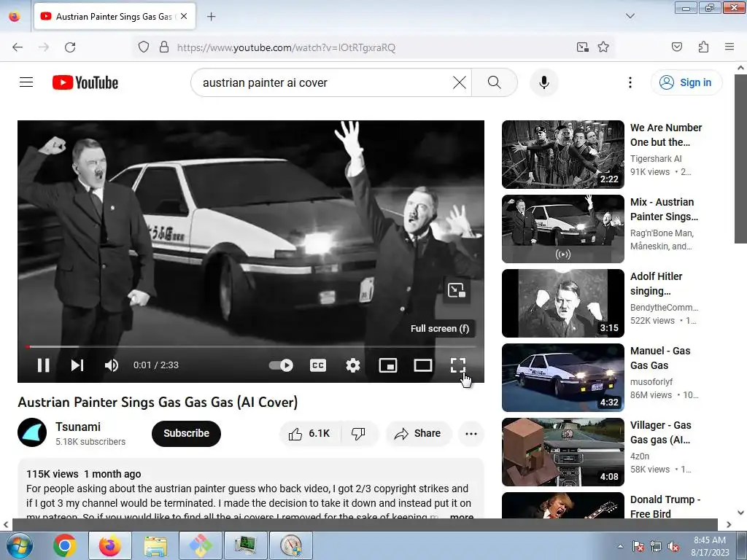Open Firefox extensions puzzle icon

(703, 47)
